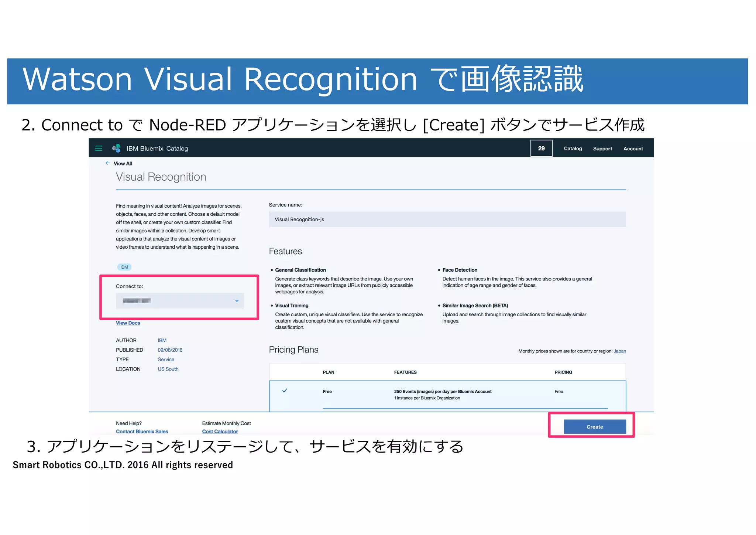Screen dimensions: 756x535
Task: Click the Face Detection feature heading
Action: [x=460, y=270]
